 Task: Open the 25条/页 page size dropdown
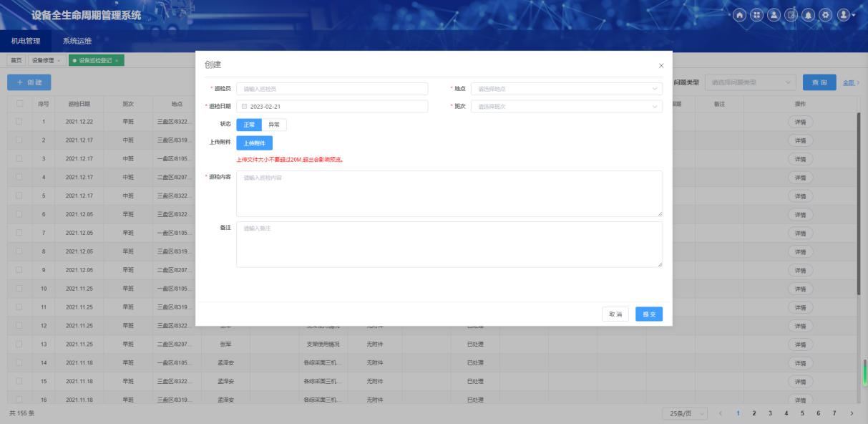[685, 414]
